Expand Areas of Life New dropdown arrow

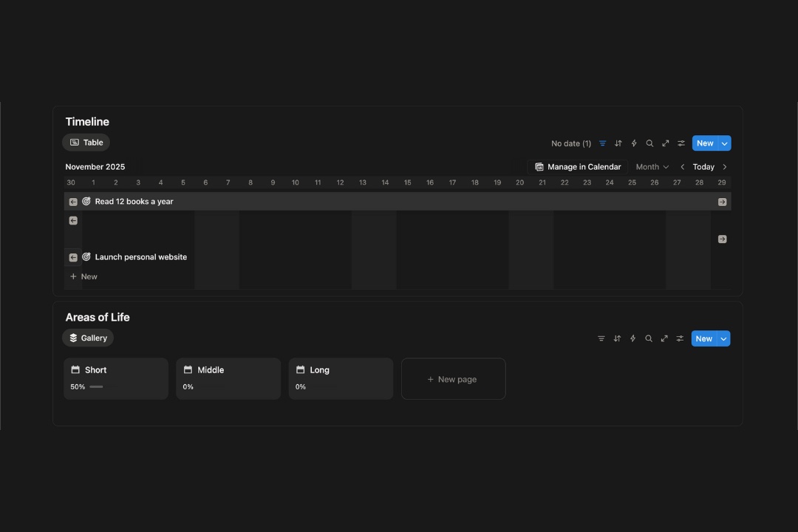pyautogui.click(x=724, y=338)
